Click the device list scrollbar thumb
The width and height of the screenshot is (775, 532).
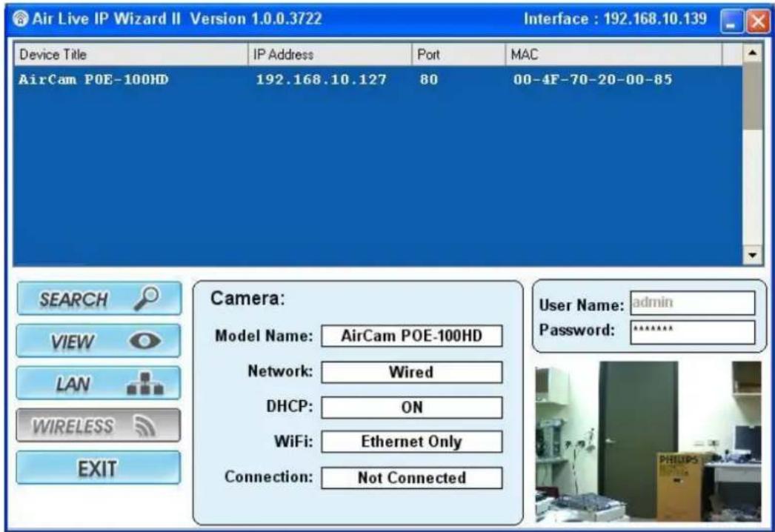[x=752, y=96]
